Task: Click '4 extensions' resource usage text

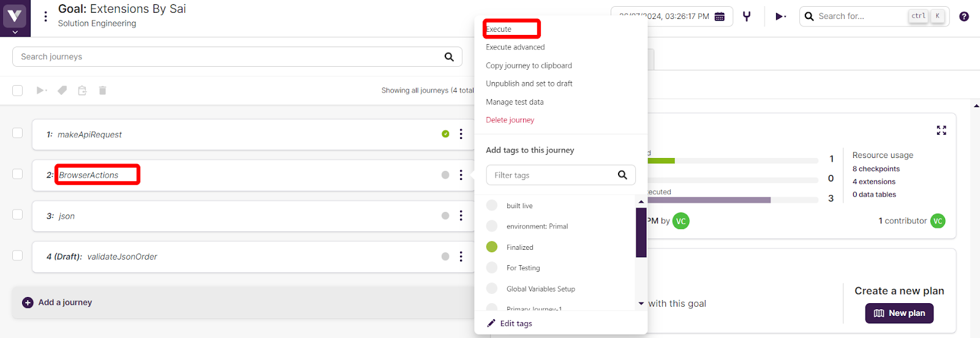Action: [x=874, y=182]
